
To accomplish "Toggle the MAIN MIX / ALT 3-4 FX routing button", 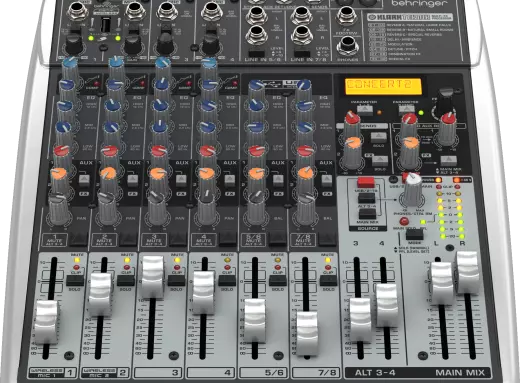I will 449,160.
